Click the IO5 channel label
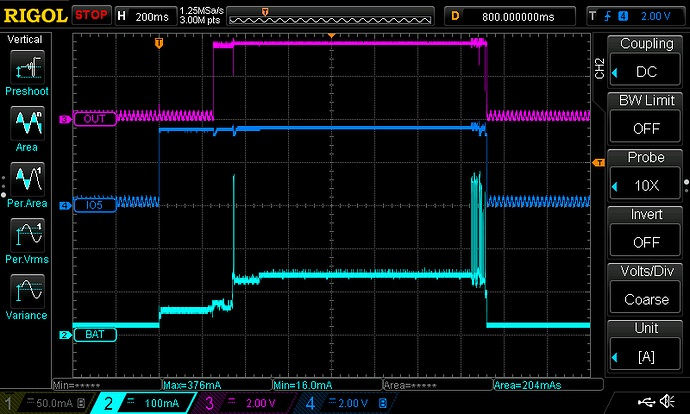The width and height of the screenshot is (690, 414). (x=95, y=205)
